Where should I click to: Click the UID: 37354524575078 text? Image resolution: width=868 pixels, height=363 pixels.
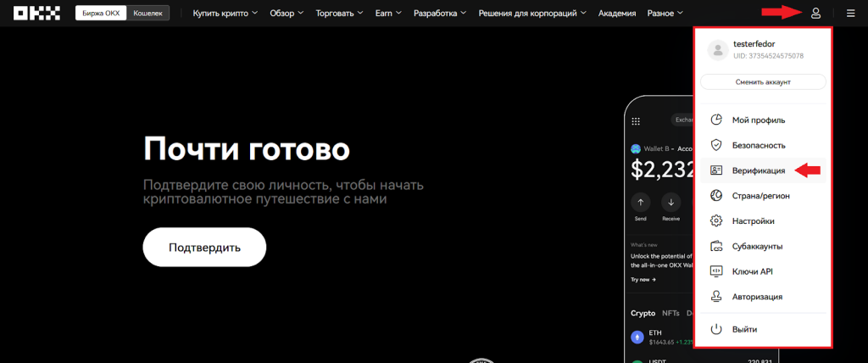click(x=768, y=56)
